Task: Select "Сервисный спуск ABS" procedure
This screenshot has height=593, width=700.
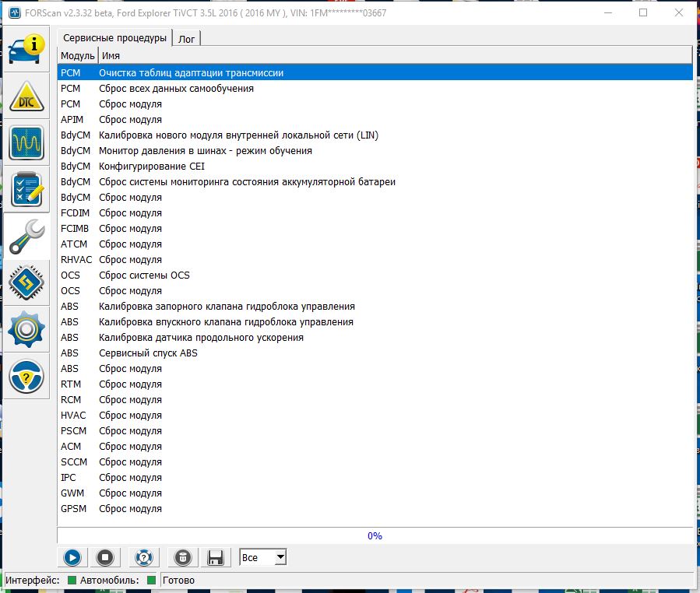Action: pyautogui.click(x=148, y=353)
